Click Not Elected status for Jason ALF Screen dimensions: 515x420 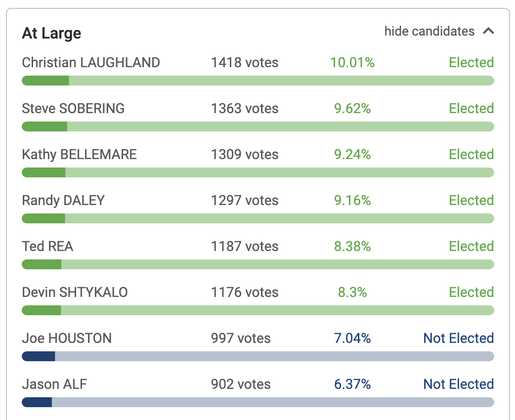458,384
